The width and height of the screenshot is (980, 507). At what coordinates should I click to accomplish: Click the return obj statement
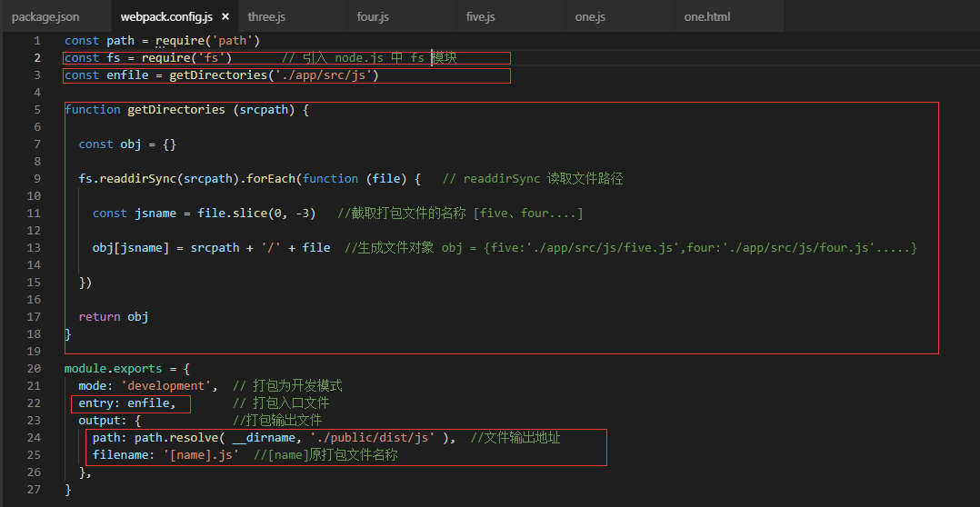[114, 317]
